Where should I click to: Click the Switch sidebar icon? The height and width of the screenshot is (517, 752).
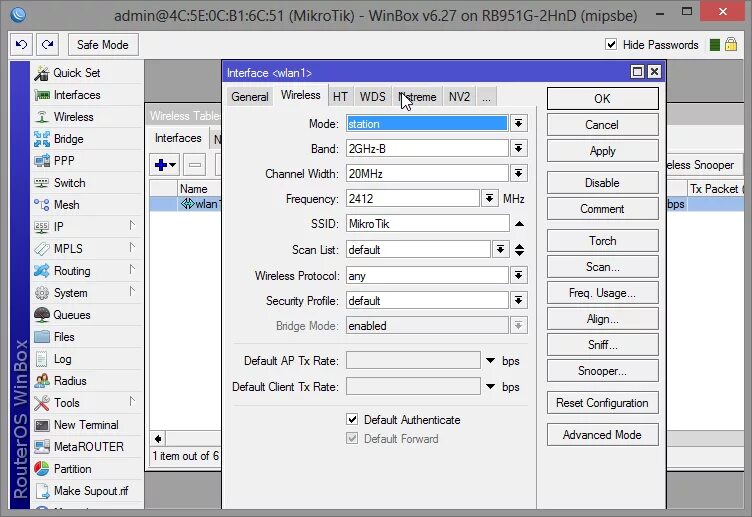[42, 183]
